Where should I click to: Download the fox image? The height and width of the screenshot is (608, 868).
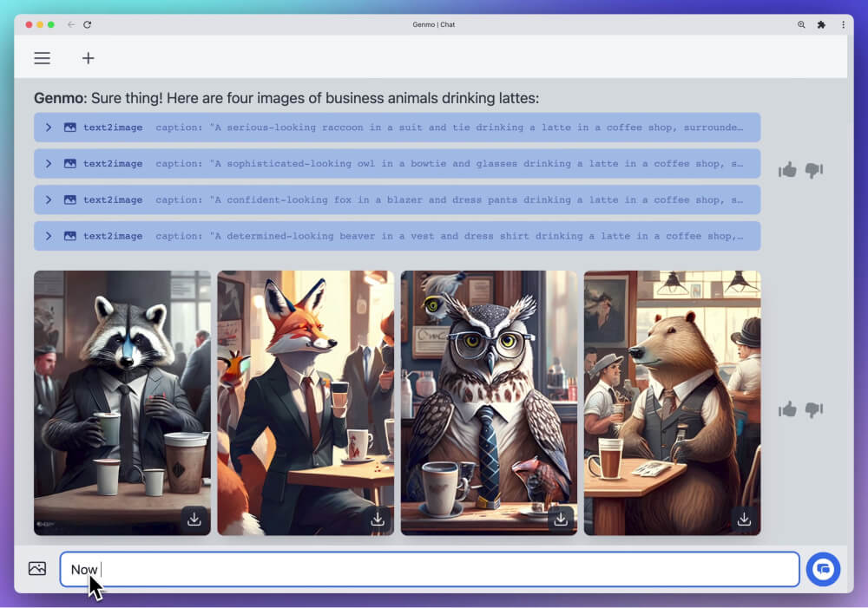click(378, 519)
